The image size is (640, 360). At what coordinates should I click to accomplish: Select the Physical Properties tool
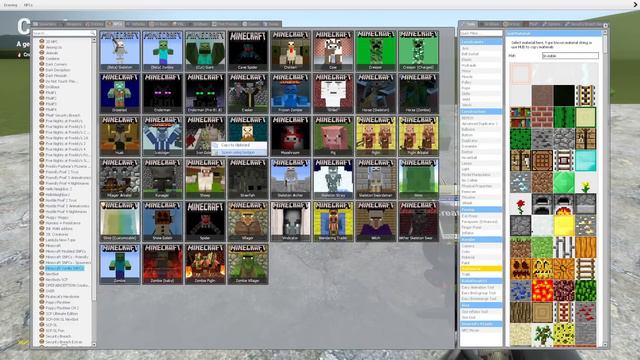point(481,186)
